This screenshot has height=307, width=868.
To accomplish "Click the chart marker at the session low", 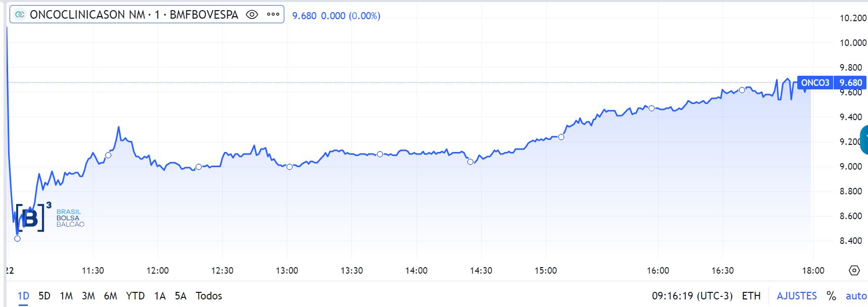I will click(17, 238).
